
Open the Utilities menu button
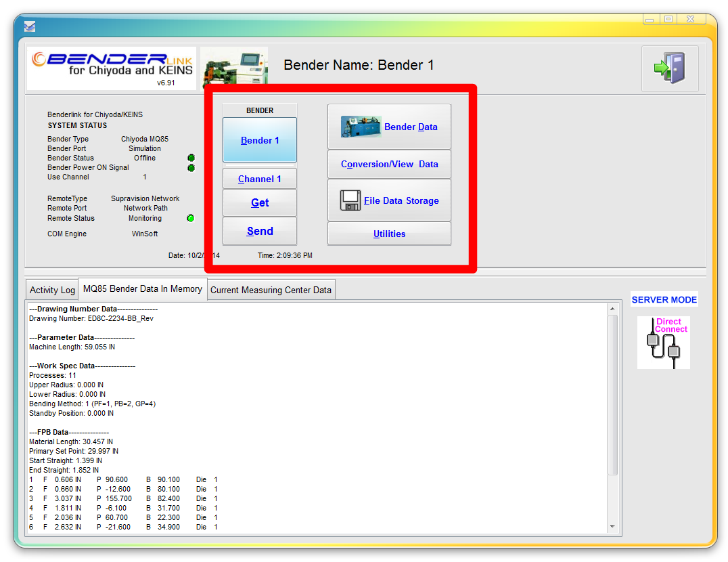click(x=389, y=234)
